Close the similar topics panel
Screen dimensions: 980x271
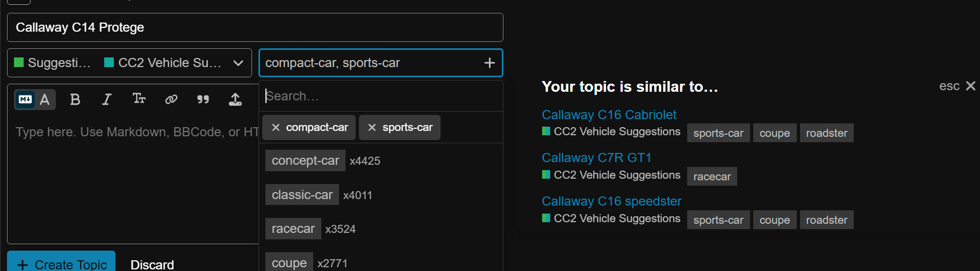(970, 86)
